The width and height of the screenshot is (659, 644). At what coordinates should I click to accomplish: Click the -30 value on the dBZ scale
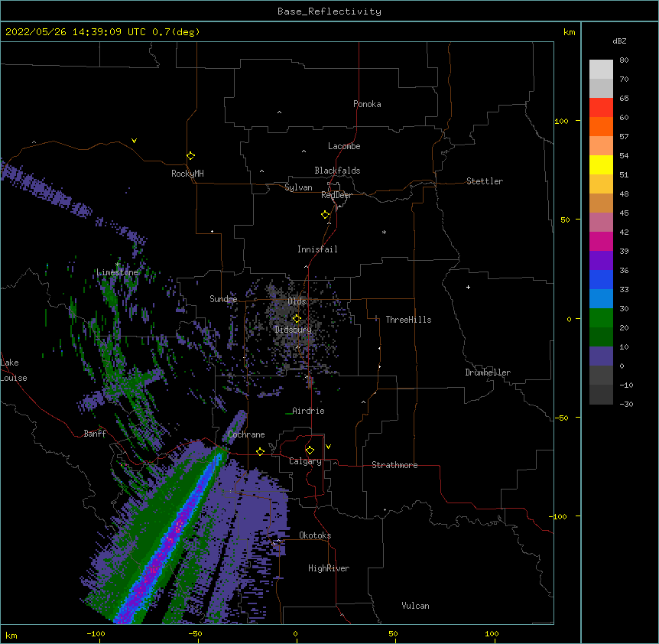[626, 404]
